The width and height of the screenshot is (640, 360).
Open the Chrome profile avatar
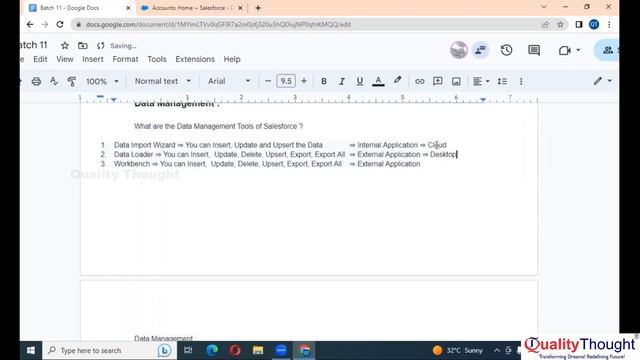(x=594, y=24)
